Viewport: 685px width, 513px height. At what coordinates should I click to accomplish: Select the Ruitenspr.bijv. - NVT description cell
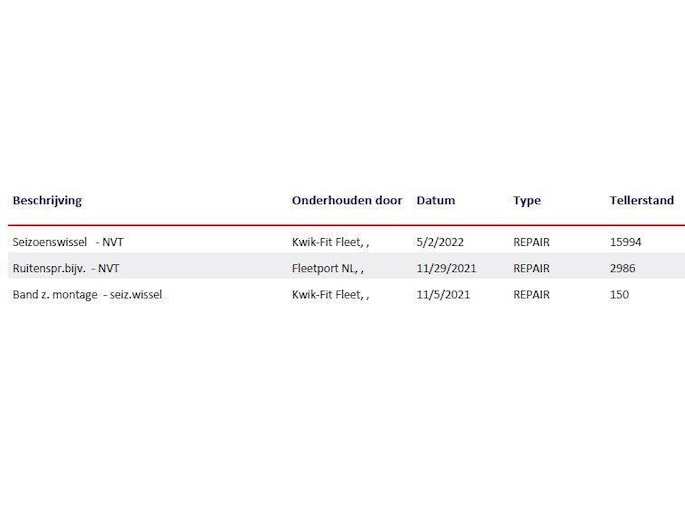(x=65, y=268)
